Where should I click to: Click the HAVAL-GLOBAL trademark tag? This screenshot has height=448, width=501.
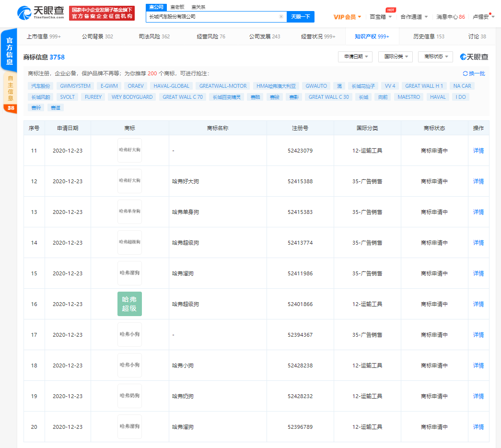click(x=171, y=86)
